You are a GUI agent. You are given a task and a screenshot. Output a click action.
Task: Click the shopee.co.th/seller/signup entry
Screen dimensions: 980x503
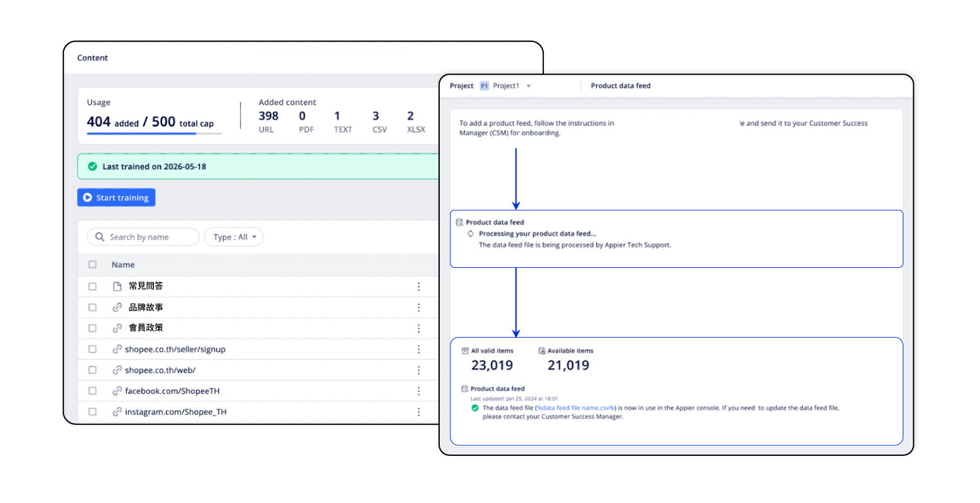point(175,350)
